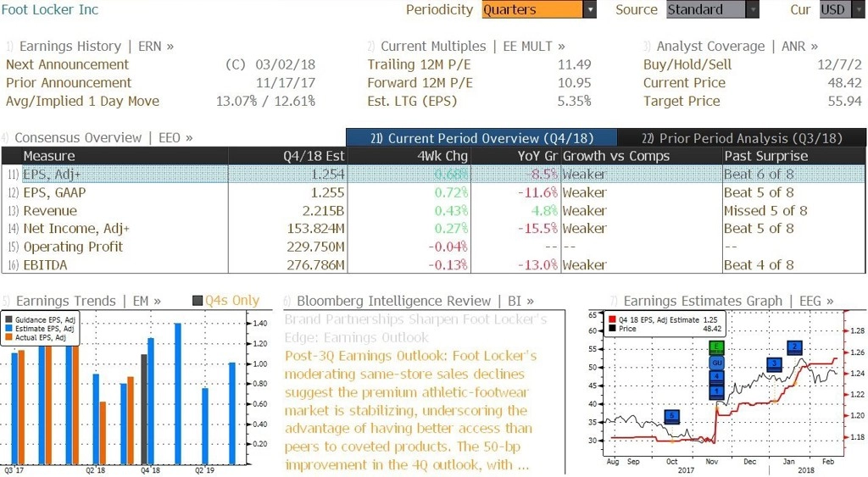Click the gray guidance bar at Q4 18
868x477 pixels.
(x=144, y=409)
